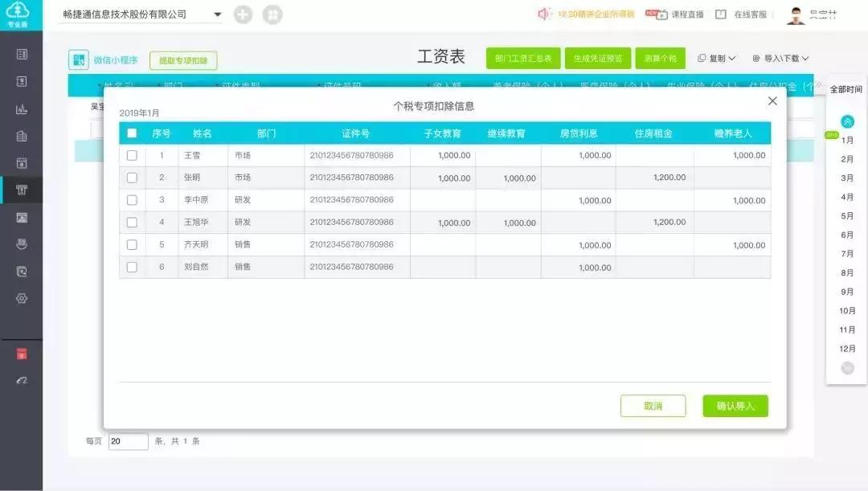
Task: Expand the company name dropdown 畅捷通信息技术股份有限公司
Action: point(217,14)
